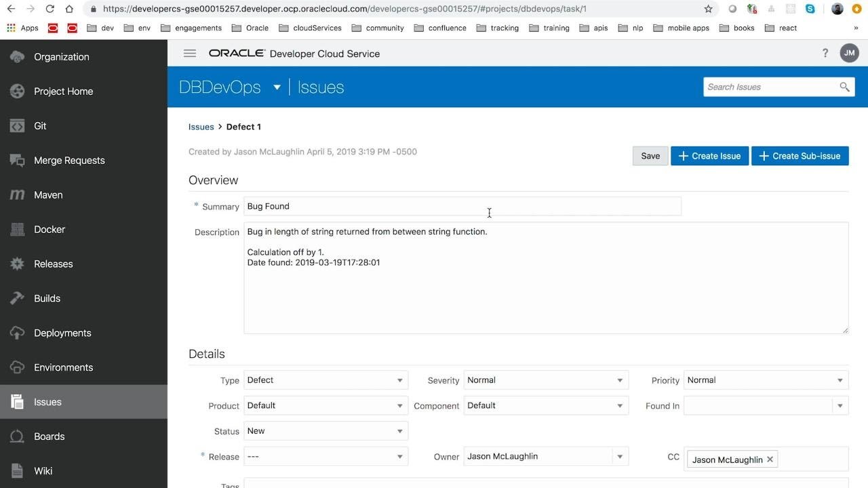Image resolution: width=868 pixels, height=488 pixels.
Task: Open the Severity dropdown
Action: click(546, 380)
